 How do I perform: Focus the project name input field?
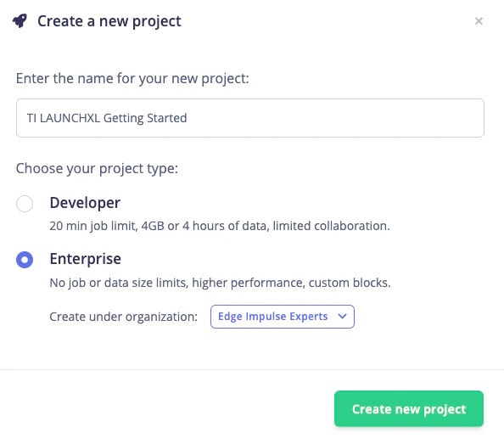point(250,118)
